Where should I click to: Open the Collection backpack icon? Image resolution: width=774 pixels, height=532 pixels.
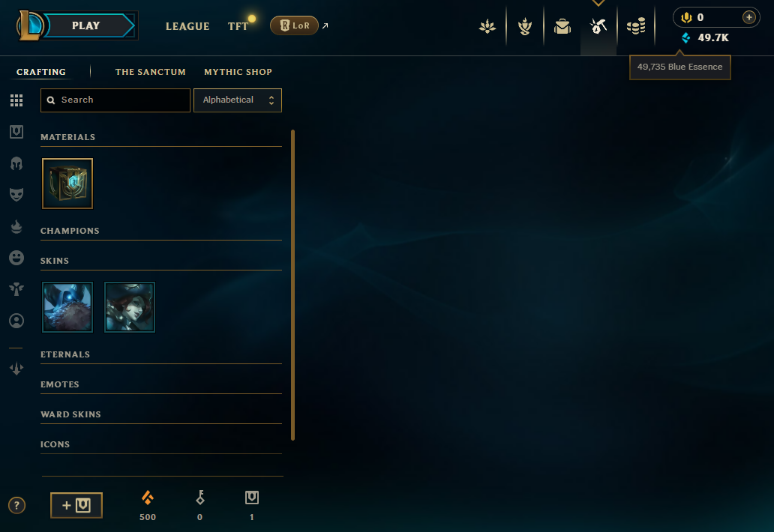point(562,26)
